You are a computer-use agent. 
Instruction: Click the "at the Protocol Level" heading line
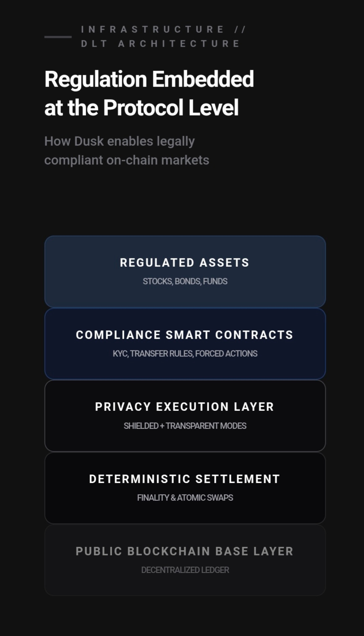coord(141,108)
